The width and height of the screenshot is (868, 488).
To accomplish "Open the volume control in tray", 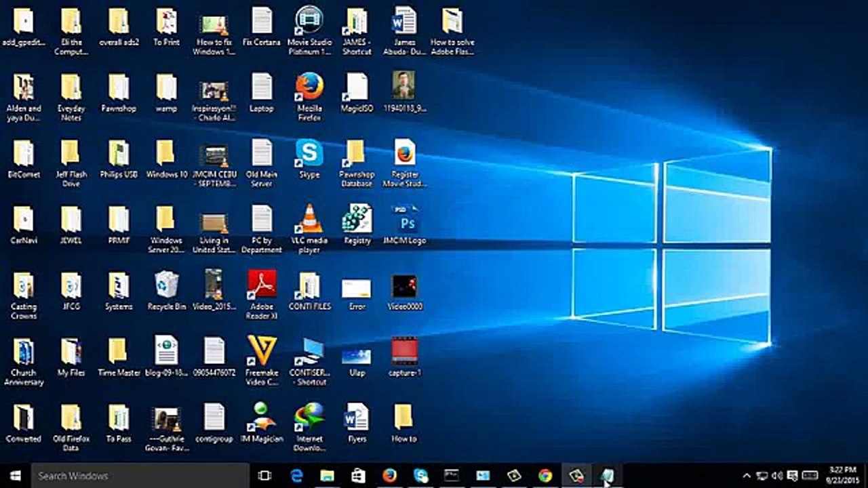I will [776, 476].
